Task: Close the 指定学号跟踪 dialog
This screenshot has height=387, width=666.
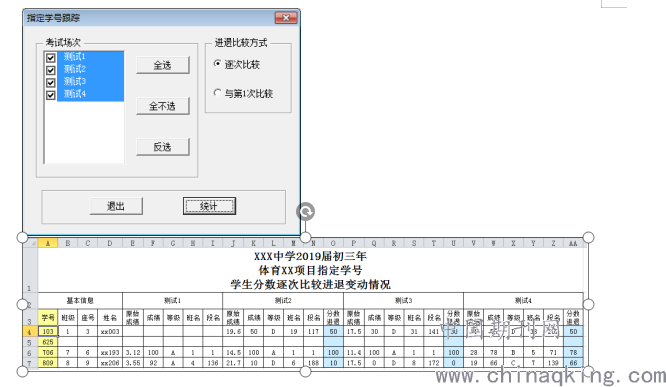Action: coord(285,18)
